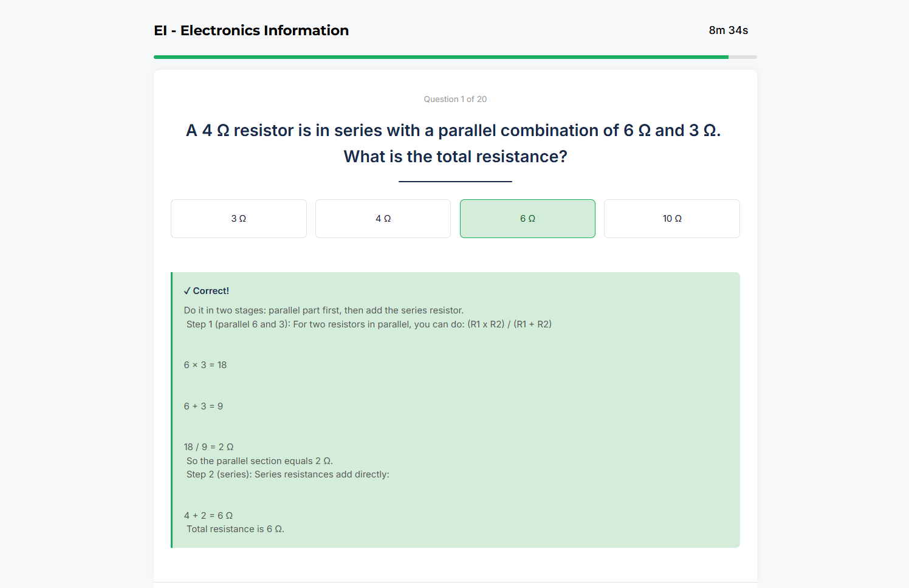The width and height of the screenshot is (909, 588).
Task: Click the EI - Electronics Information heading
Action: coord(251,30)
